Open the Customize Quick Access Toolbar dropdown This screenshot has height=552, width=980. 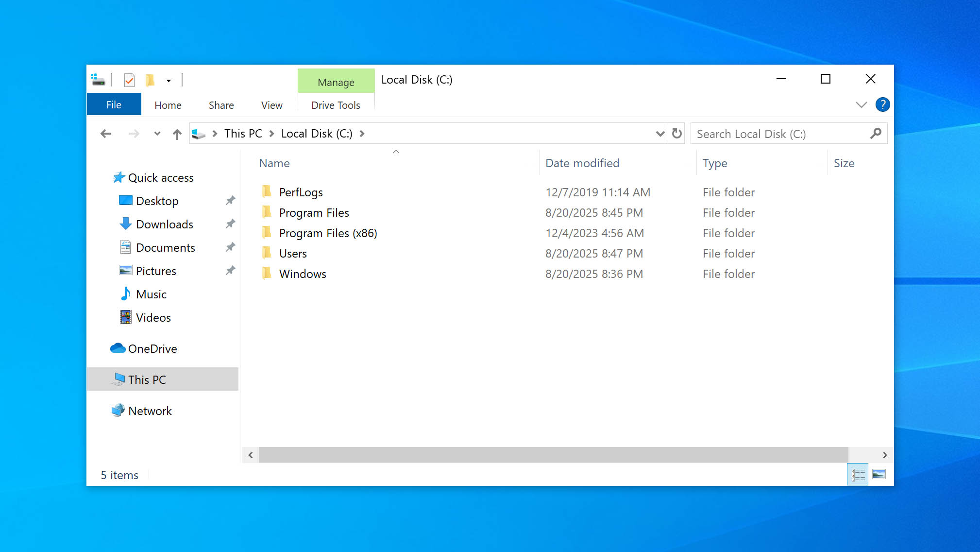coord(169,80)
